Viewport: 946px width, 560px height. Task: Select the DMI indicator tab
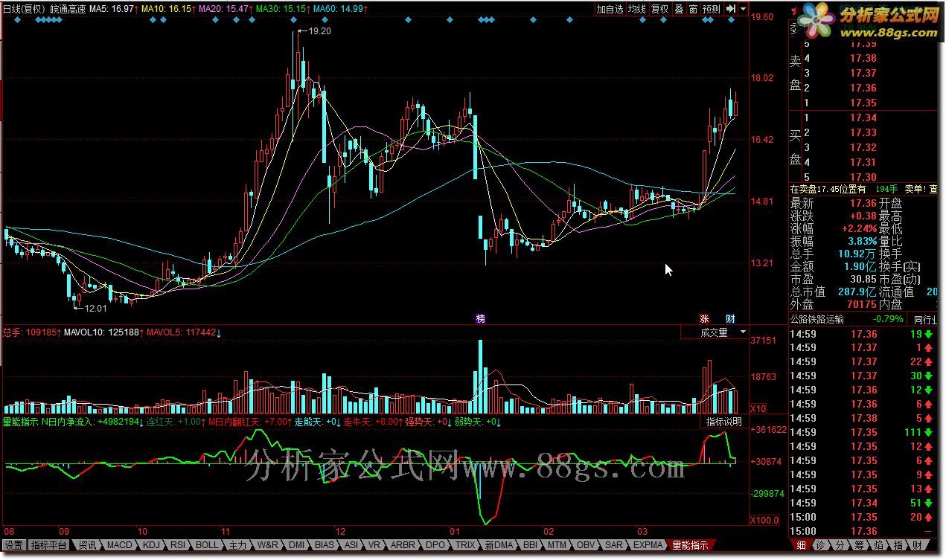tap(297, 545)
